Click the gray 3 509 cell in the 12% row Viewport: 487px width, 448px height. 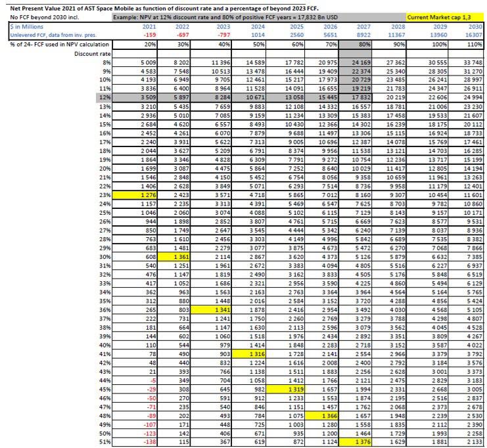coord(135,97)
